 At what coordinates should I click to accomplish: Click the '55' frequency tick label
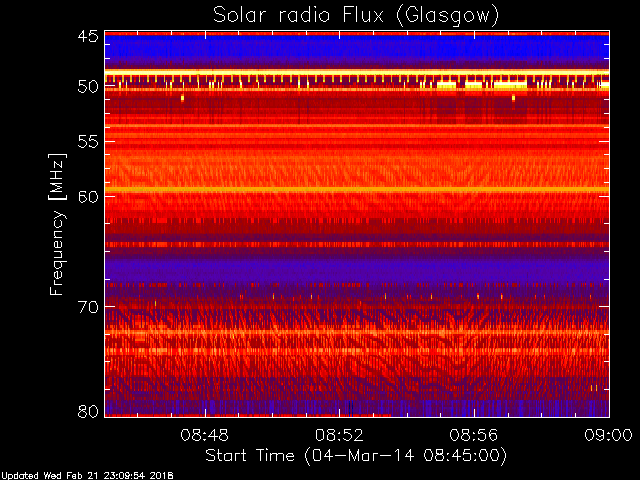click(88, 142)
